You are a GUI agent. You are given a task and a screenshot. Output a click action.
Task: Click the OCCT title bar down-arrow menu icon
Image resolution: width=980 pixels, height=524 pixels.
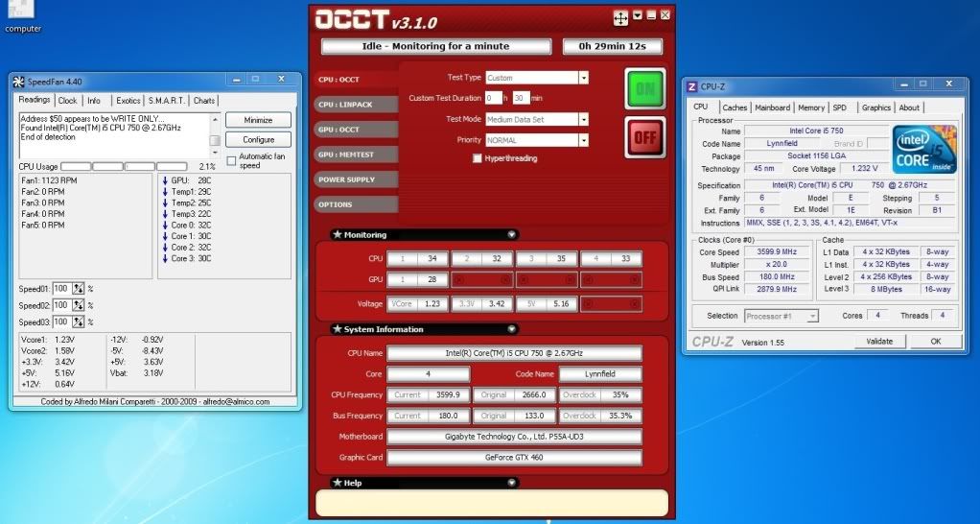(x=637, y=15)
